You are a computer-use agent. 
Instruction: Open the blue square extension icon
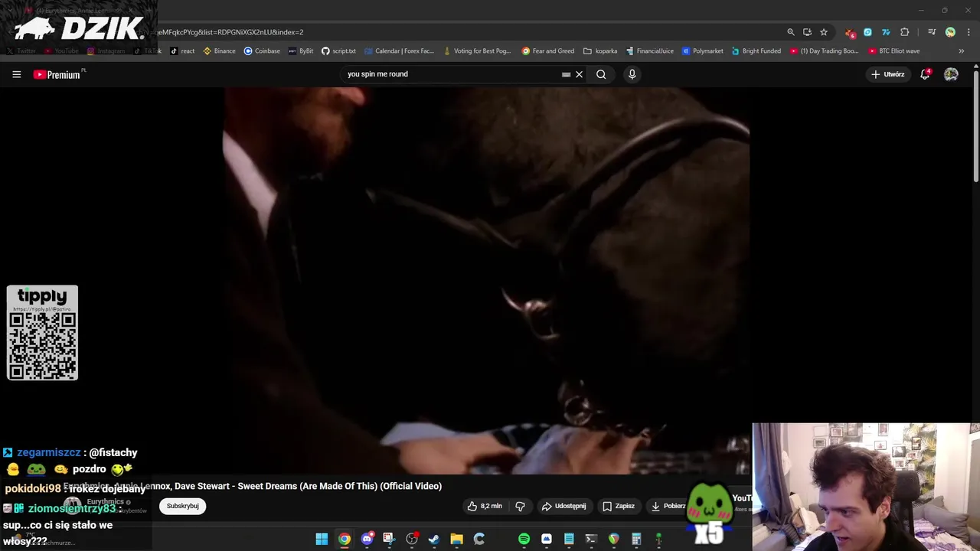[867, 32]
